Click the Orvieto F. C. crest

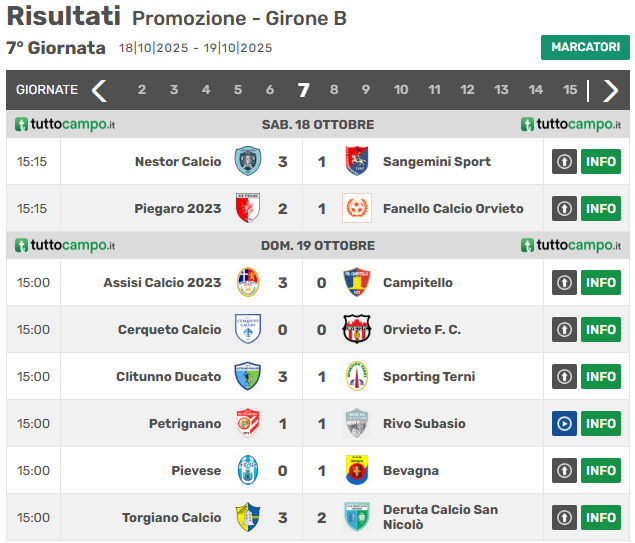(357, 329)
